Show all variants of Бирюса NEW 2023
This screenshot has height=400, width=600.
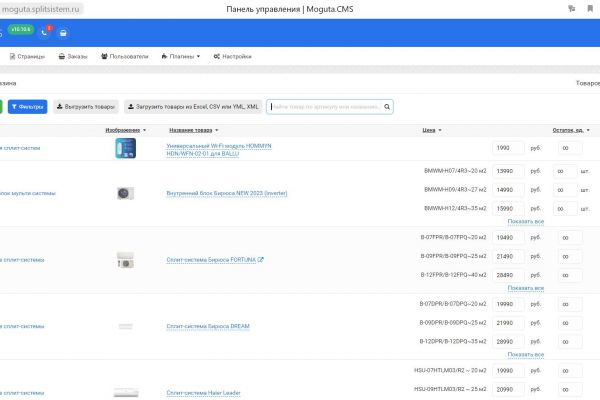pyautogui.click(x=526, y=222)
